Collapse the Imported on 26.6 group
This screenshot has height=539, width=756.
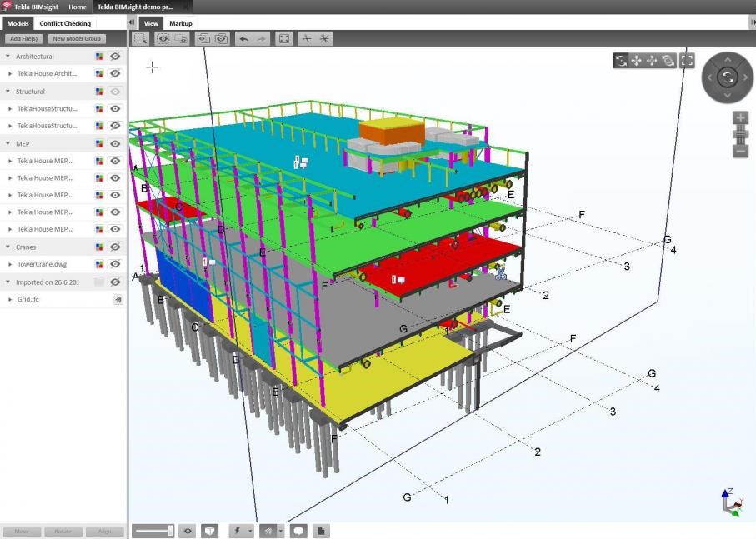tap(8, 282)
